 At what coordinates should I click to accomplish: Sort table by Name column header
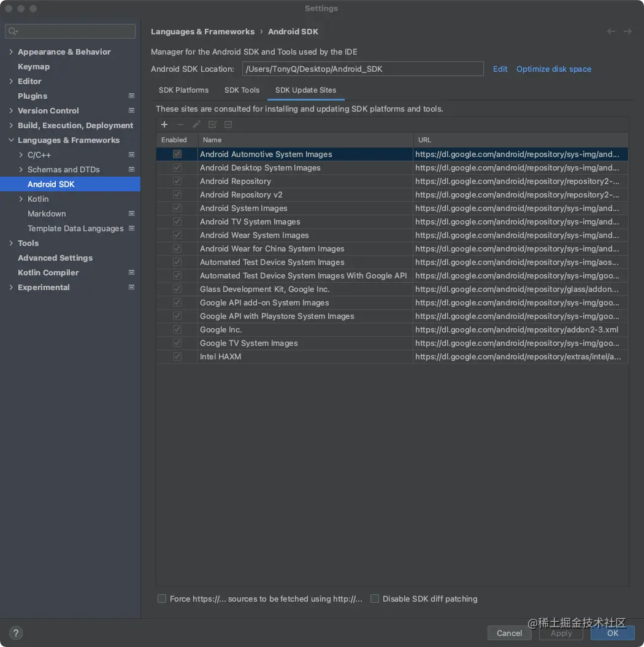point(305,140)
